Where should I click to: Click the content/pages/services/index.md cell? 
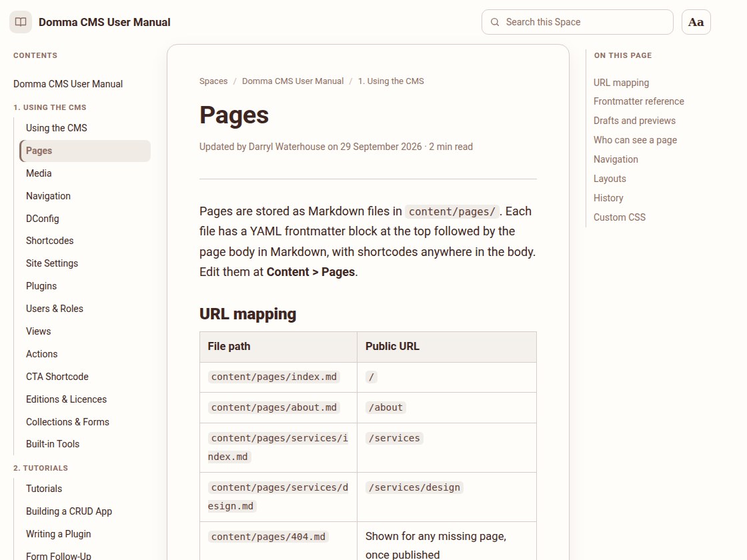(278, 447)
